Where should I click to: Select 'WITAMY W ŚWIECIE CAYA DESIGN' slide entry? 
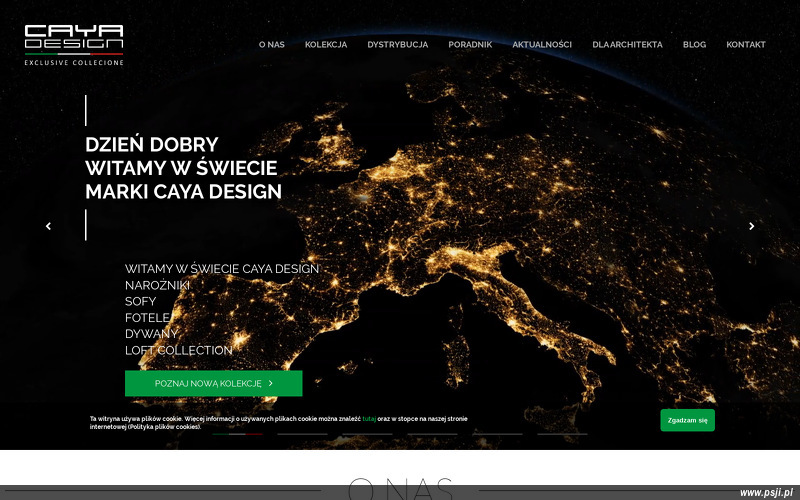point(221,269)
